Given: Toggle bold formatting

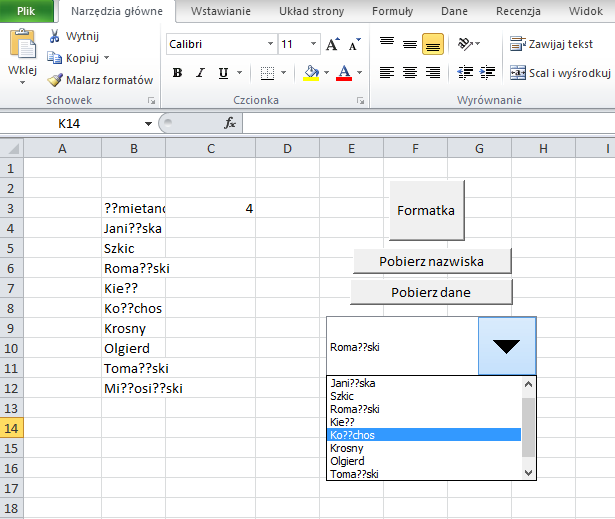Looking at the screenshot, I should [x=177, y=73].
